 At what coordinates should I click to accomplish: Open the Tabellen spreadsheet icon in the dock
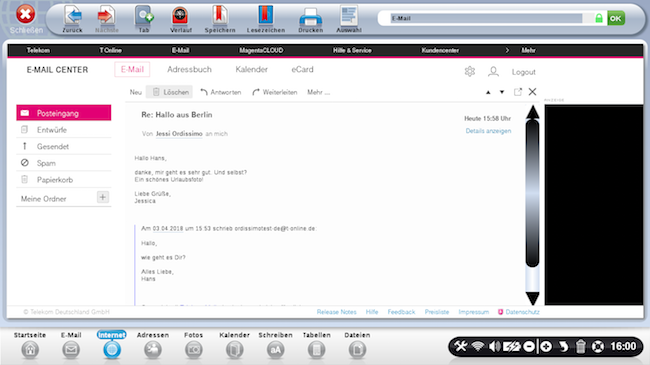(x=316, y=350)
